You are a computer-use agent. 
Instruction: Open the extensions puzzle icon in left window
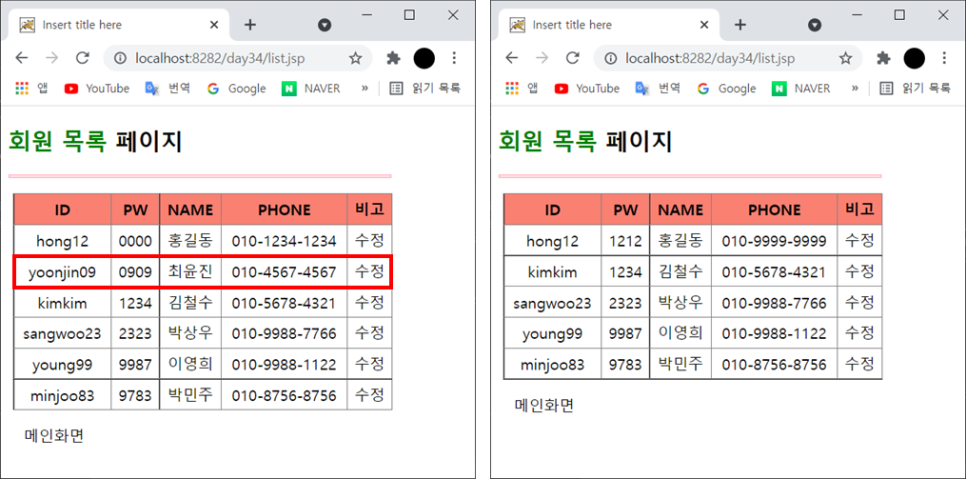click(x=393, y=58)
